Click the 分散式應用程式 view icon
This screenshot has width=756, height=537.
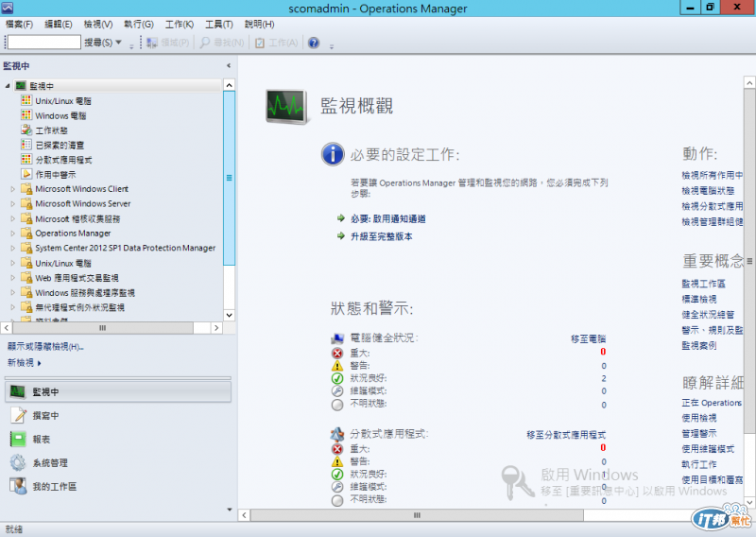[26, 159]
